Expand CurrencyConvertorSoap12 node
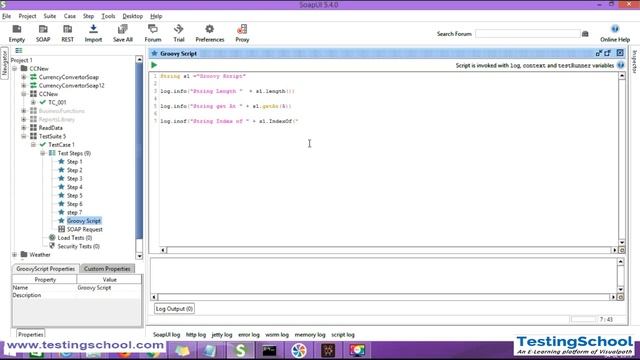 tap(24, 85)
